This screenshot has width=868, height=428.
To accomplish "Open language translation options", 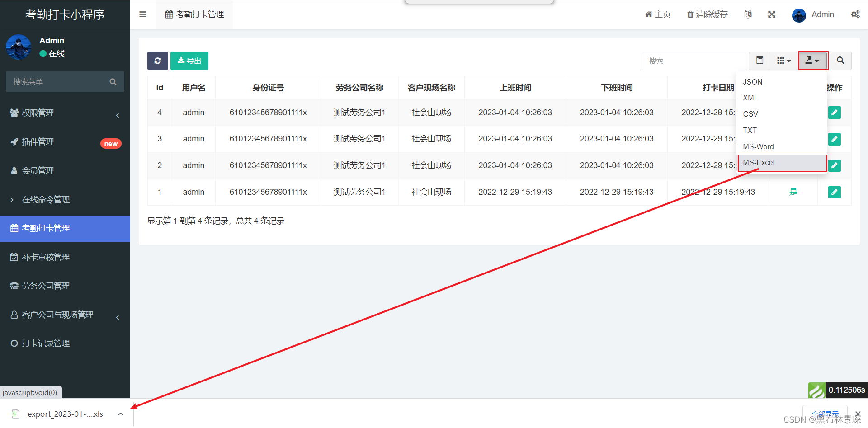I will click(x=748, y=14).
